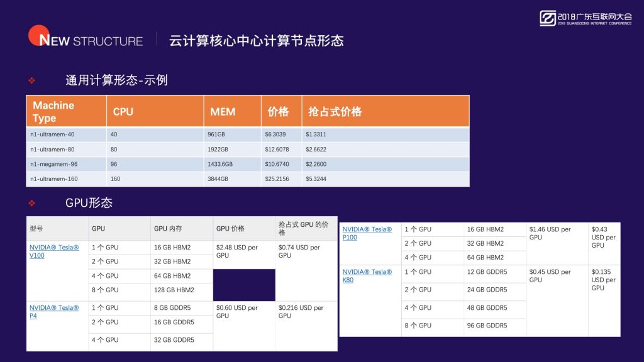Open the NVIDIA Tesla P4 link

(54, 312)
